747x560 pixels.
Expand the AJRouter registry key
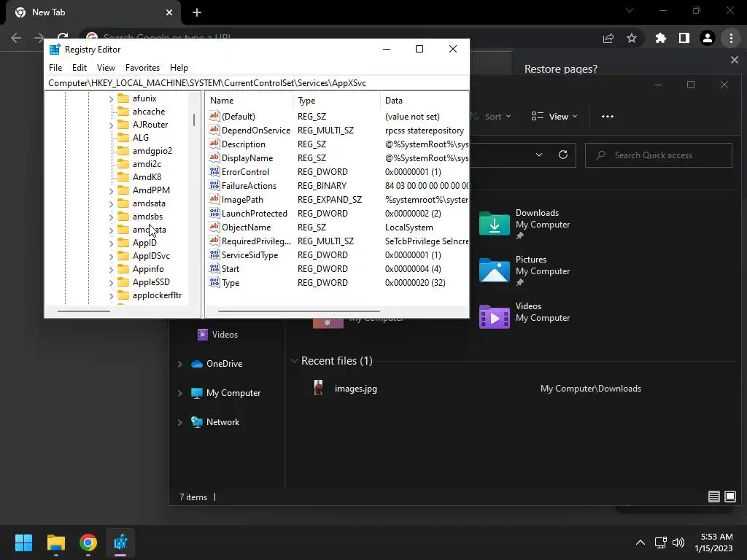[111, 125]
